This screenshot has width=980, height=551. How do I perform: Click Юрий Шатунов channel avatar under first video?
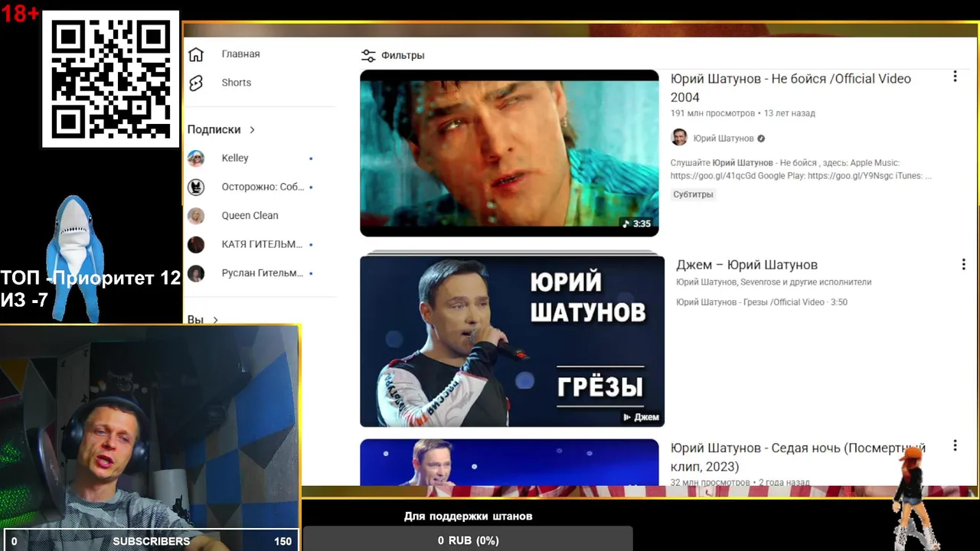point(679,138)
